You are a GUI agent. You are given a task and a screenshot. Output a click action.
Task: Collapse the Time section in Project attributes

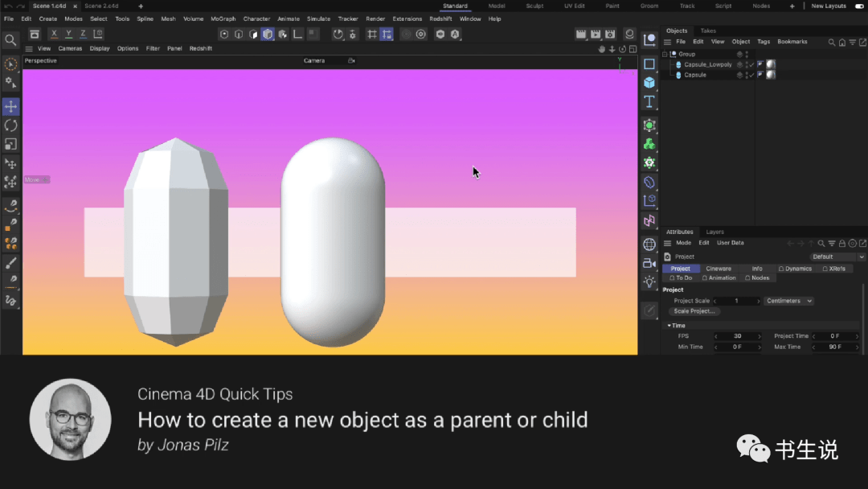click(669, 325)
